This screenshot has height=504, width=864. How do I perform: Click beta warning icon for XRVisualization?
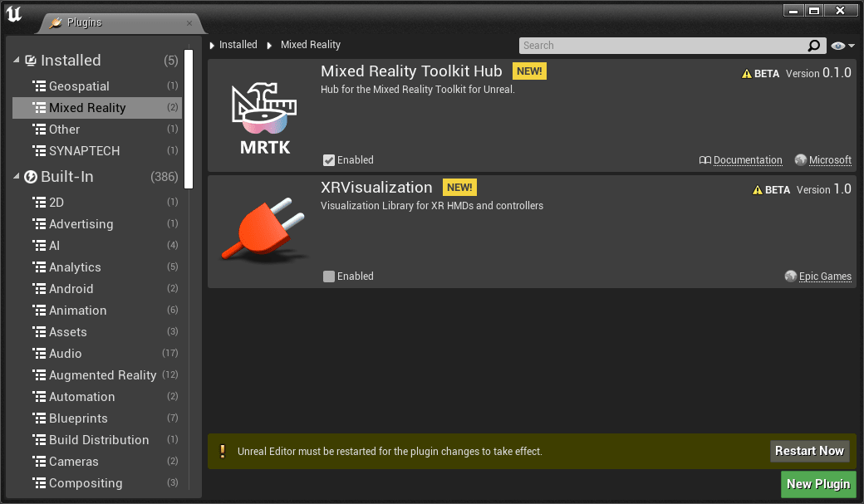[x=758, y=190]
